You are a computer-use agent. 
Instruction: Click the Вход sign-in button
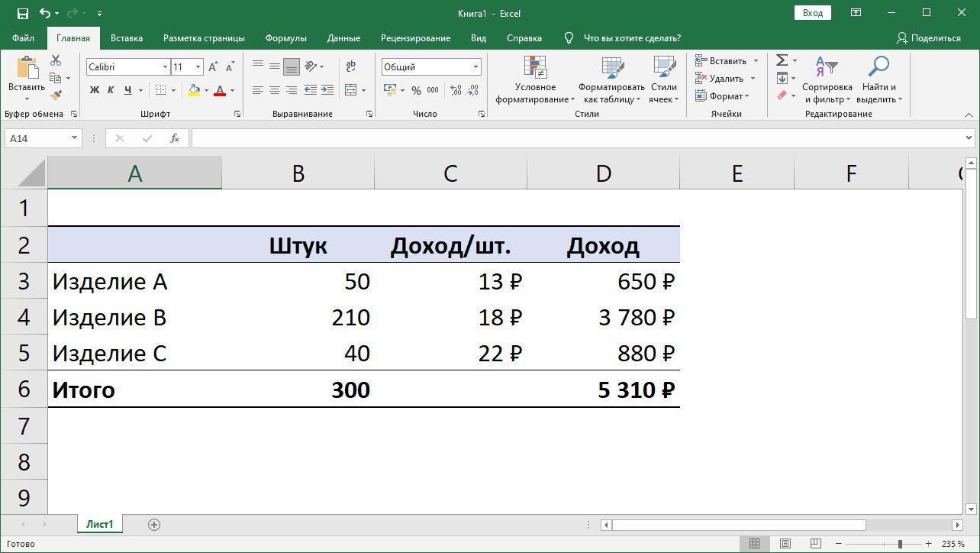tap(813, 13)
